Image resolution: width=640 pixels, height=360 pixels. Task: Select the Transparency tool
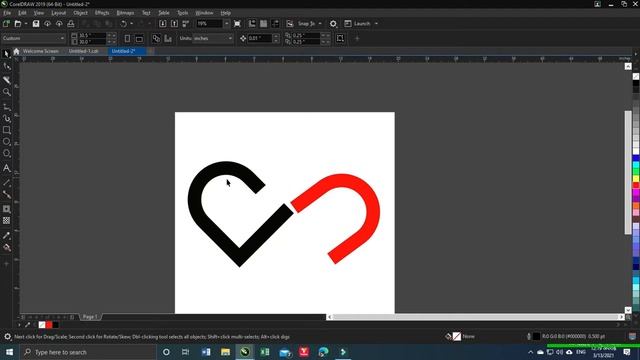coord(7,221)
